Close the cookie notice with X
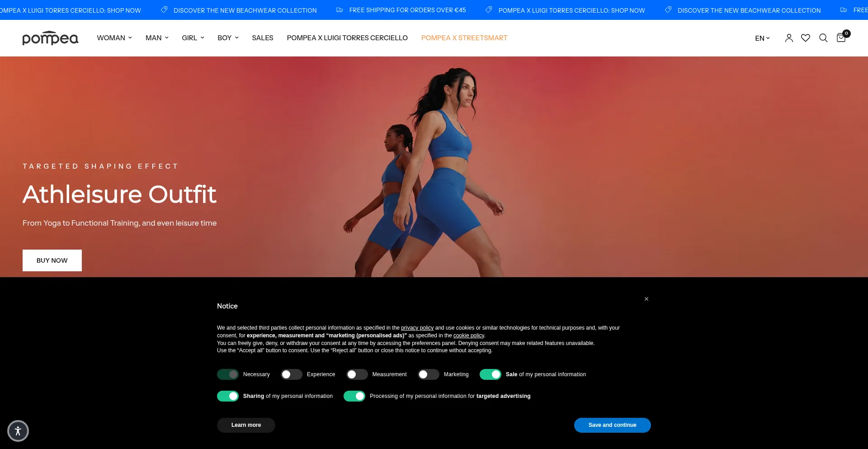 646,299
